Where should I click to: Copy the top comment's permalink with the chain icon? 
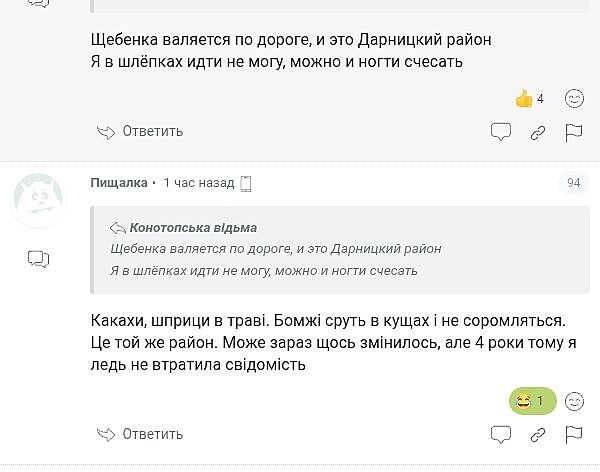click(x=538, y=132)
